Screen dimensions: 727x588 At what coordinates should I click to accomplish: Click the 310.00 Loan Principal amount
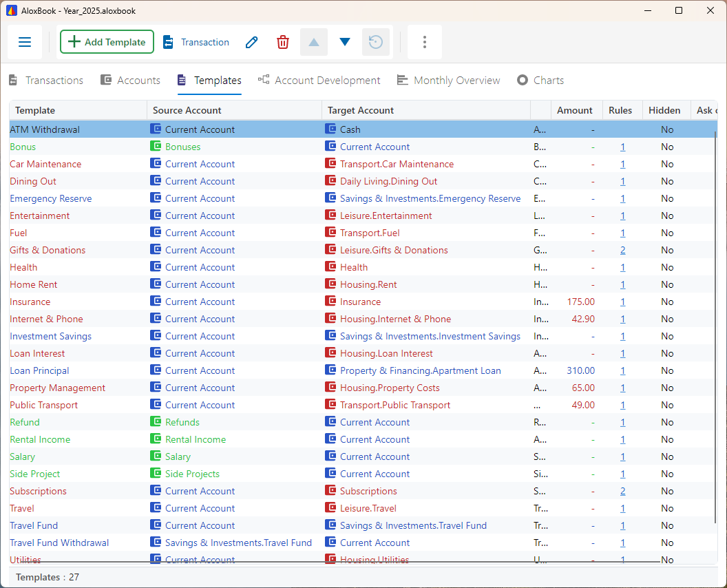coord(580,371)
